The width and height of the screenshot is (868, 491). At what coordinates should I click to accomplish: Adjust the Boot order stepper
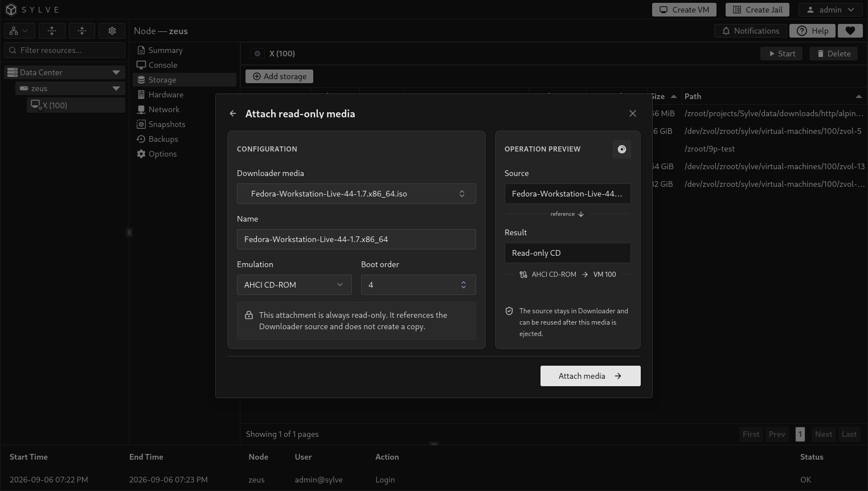(x=464, y=285)
